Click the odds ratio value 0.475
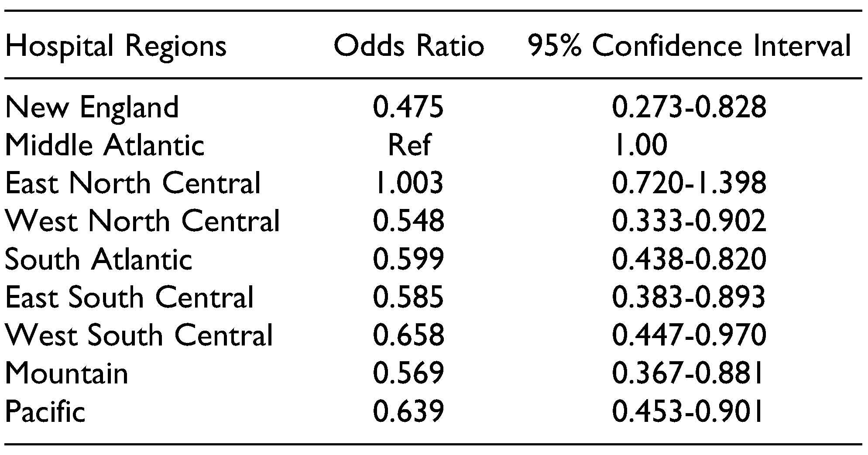This screenshot has height=455, width=868. click(408, 107)
